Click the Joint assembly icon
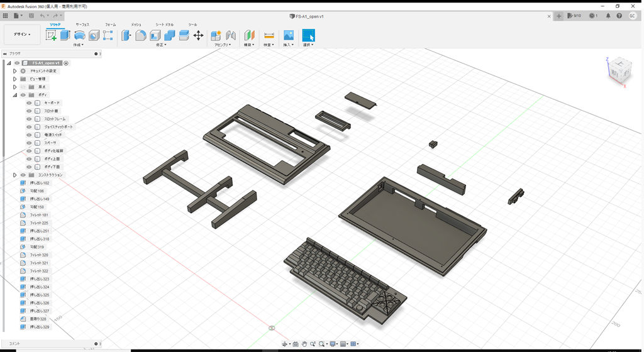644x352 pixels. (230, 36)
